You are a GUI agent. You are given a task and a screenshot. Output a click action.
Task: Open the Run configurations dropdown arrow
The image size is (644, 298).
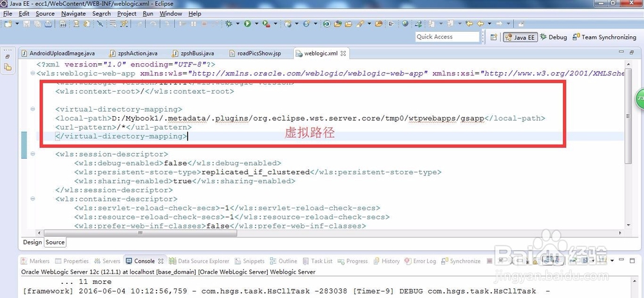coord(256,24)
